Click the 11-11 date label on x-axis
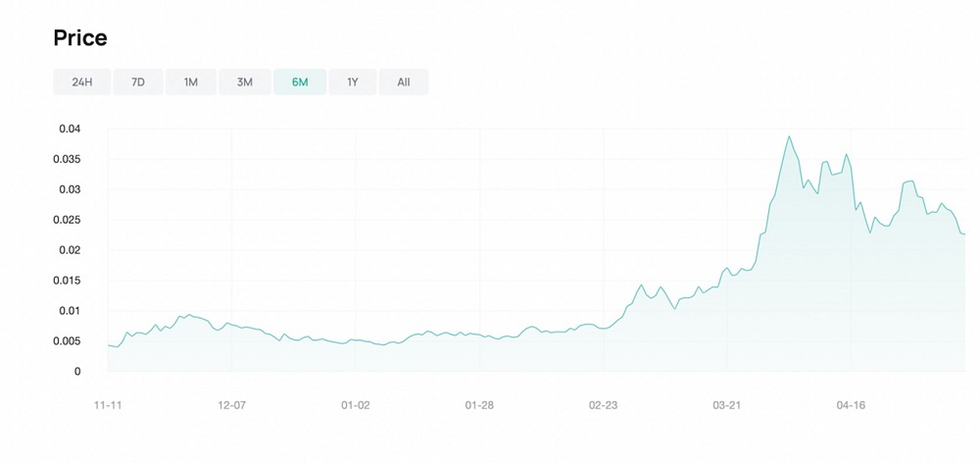980x463 pixels. coord(107,404)
